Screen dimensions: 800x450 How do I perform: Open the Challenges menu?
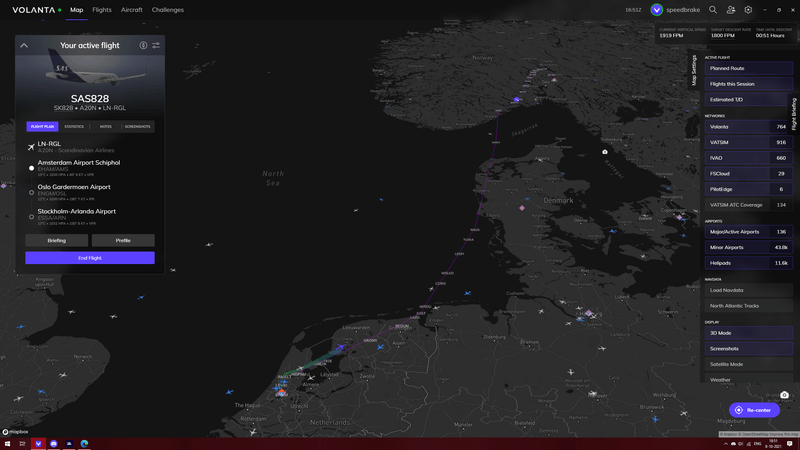(x=168, y=10)
